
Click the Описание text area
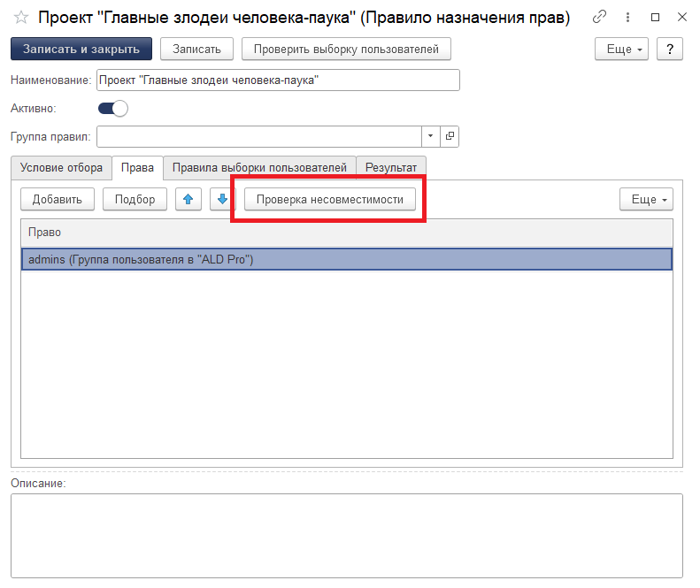tap(347, 536)
